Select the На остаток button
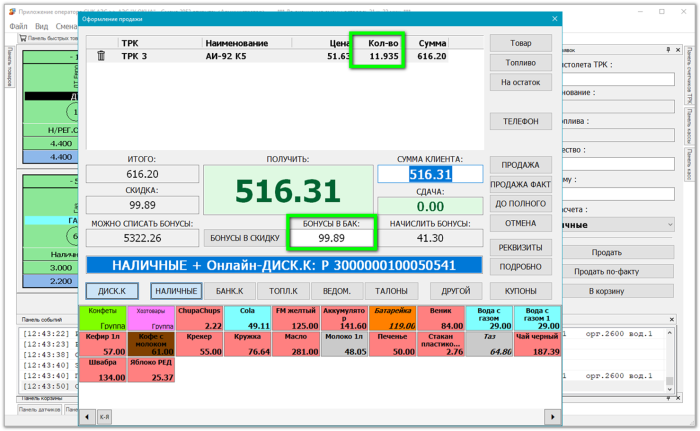 [x=521, y=82]
